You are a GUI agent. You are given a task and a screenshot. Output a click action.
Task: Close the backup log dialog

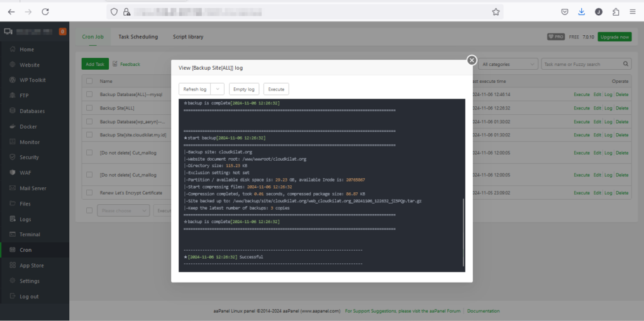coord(472,60)
